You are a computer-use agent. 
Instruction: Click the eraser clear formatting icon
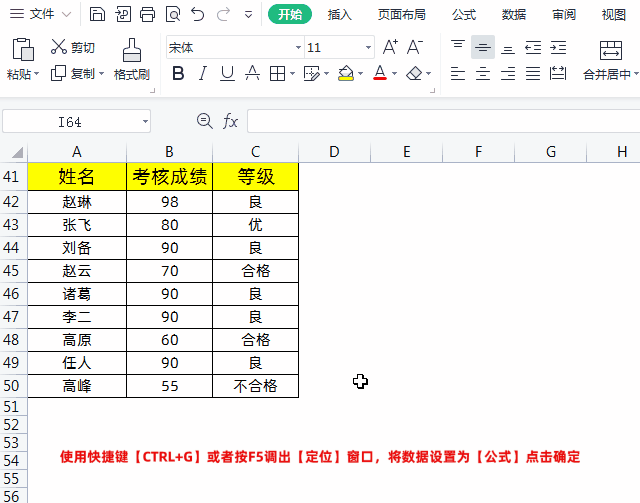click(414, 73)
